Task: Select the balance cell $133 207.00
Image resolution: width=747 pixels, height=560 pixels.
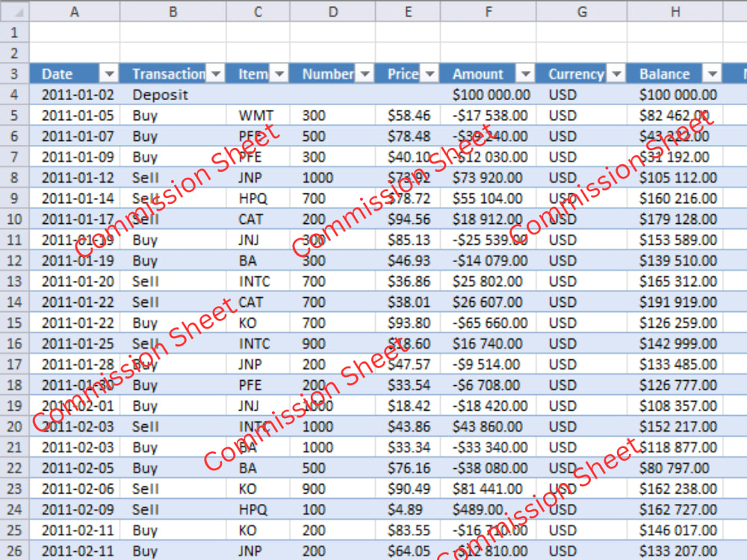Action: point(675,551)
